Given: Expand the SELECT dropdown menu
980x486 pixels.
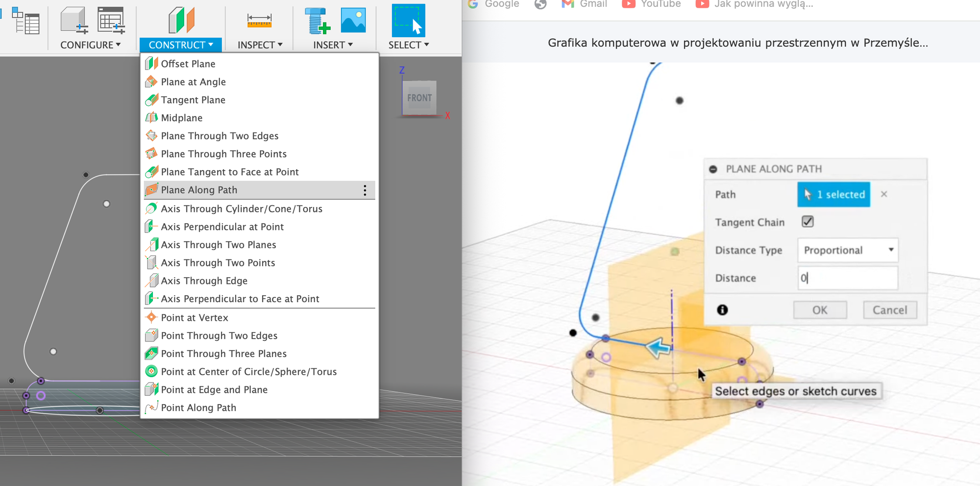Looking at the screenshot, I should 408,45.
